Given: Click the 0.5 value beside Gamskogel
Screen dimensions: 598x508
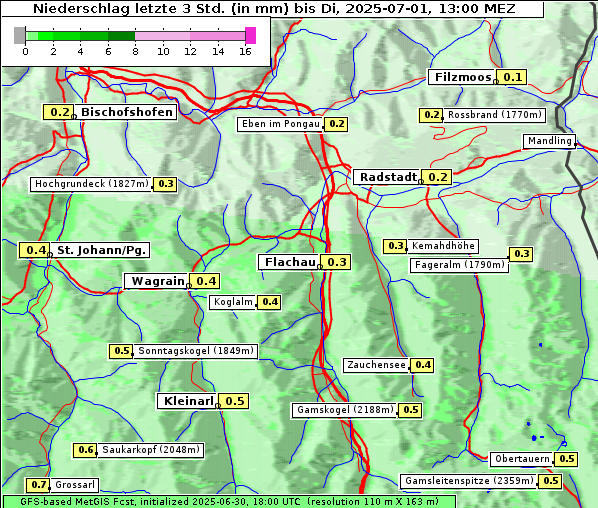Looking at the screenshot, I should click(410, 410).
